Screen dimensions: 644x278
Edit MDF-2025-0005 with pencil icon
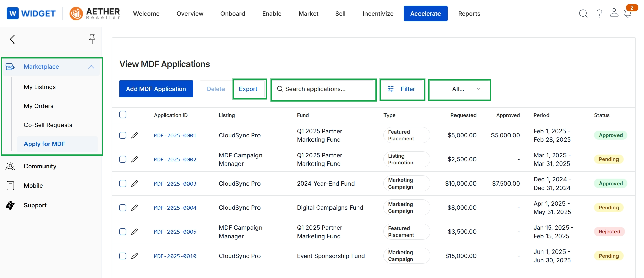point(135,232)
